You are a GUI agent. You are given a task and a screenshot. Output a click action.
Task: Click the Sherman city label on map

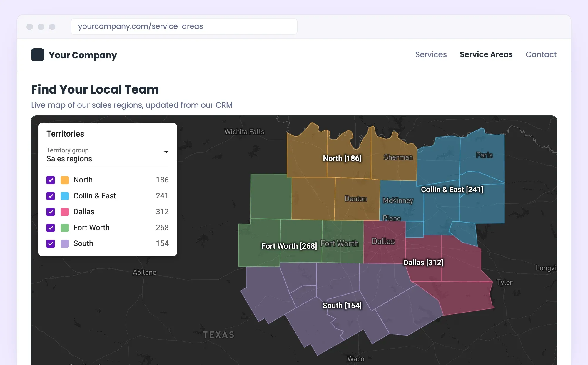point(398,157)
